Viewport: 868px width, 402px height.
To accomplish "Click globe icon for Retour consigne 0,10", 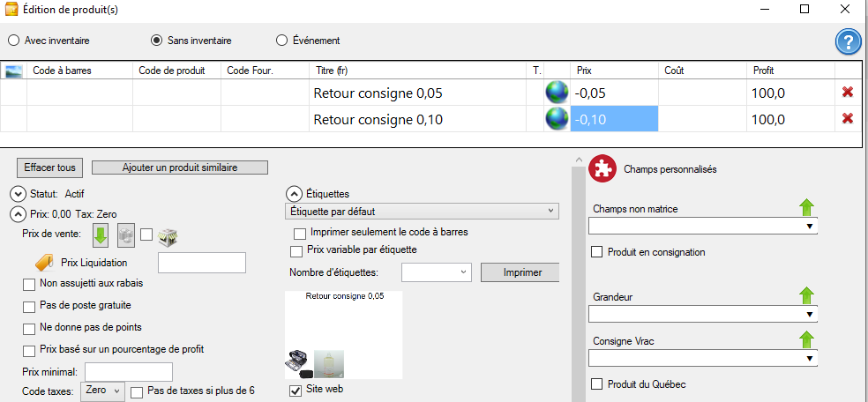I will [557, 118].
